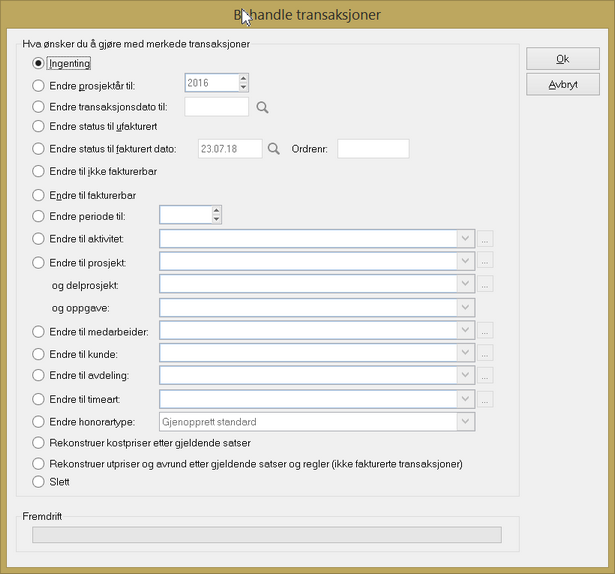Select Endre status til ufakturert

click(x=38, y=126)
